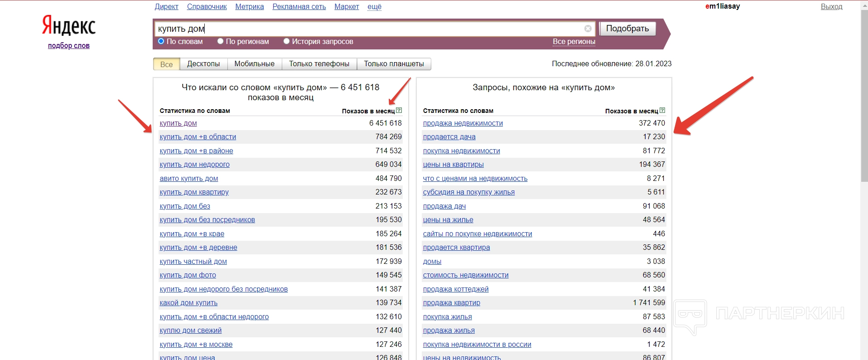The height and width of the screenshot is (360, 868).
Task: Open 'продажа дач' similar query
Action: (x=444, y=206)
